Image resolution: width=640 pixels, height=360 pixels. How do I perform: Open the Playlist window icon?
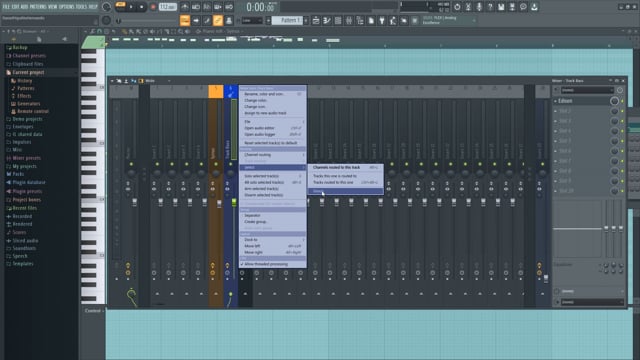click(316, 20)
